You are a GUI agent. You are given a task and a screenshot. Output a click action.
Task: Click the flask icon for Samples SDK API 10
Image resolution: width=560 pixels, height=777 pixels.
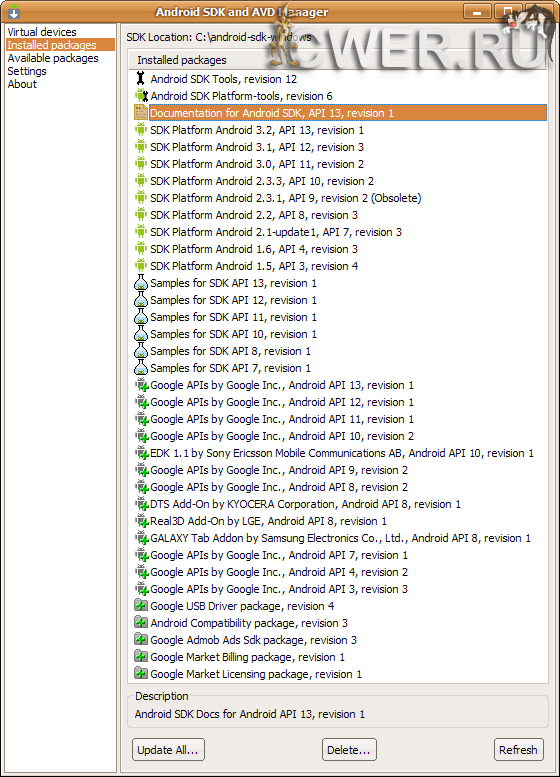point(141,333)
